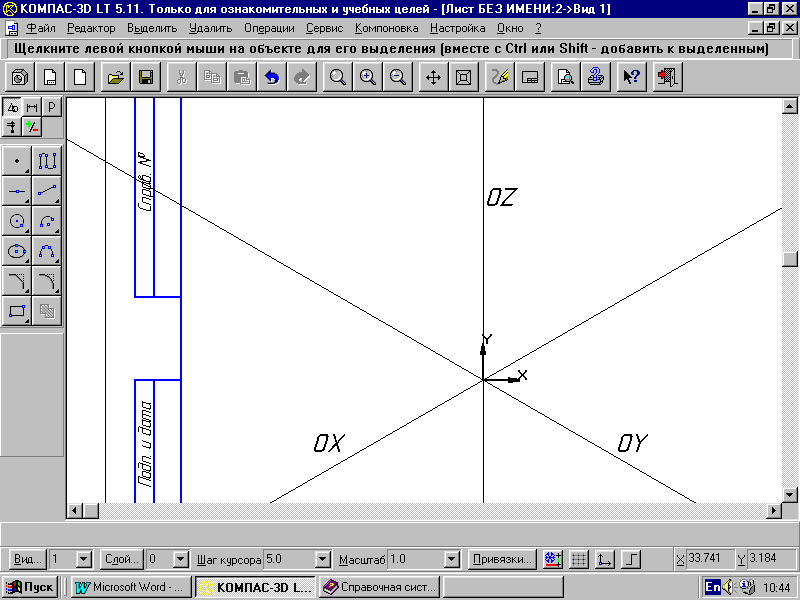Screen dimensions: 800x600
Task: Switch to the editing panel marked P
Action: [51, 107]
